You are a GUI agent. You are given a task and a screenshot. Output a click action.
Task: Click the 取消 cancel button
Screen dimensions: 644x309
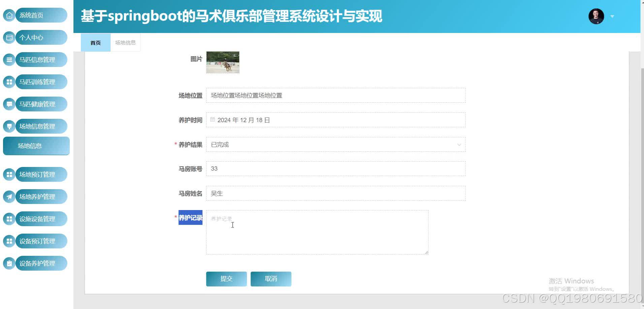pos(271,279)
